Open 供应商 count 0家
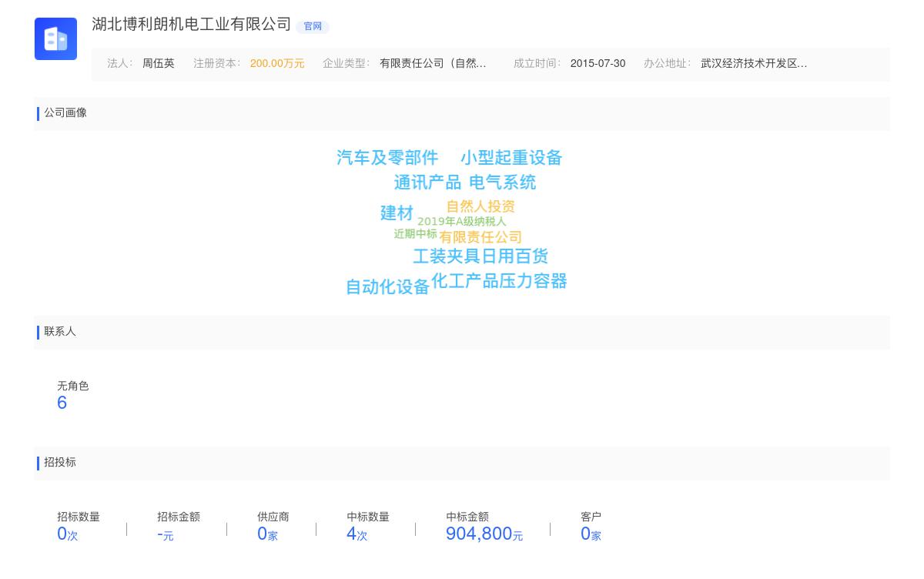This screenshot has height=579, width=924. tap(267, 534)
